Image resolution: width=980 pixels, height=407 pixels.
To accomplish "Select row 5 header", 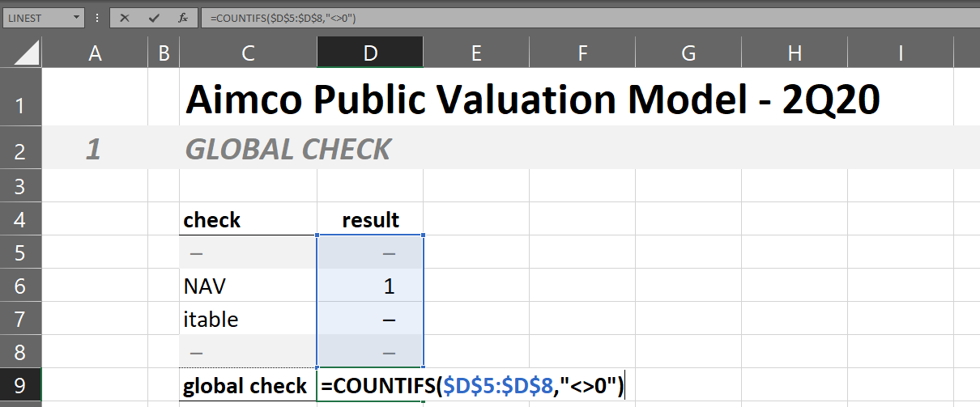I will pyautogui.click(x=20, y=252).
